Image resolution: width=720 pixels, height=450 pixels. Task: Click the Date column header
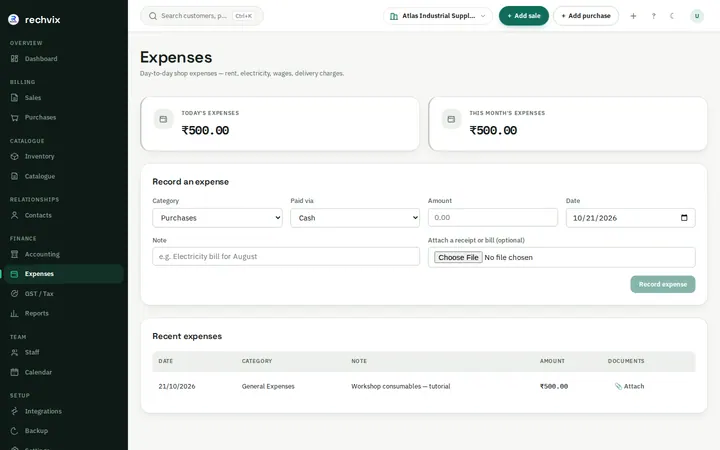click(x=166, y=361)
